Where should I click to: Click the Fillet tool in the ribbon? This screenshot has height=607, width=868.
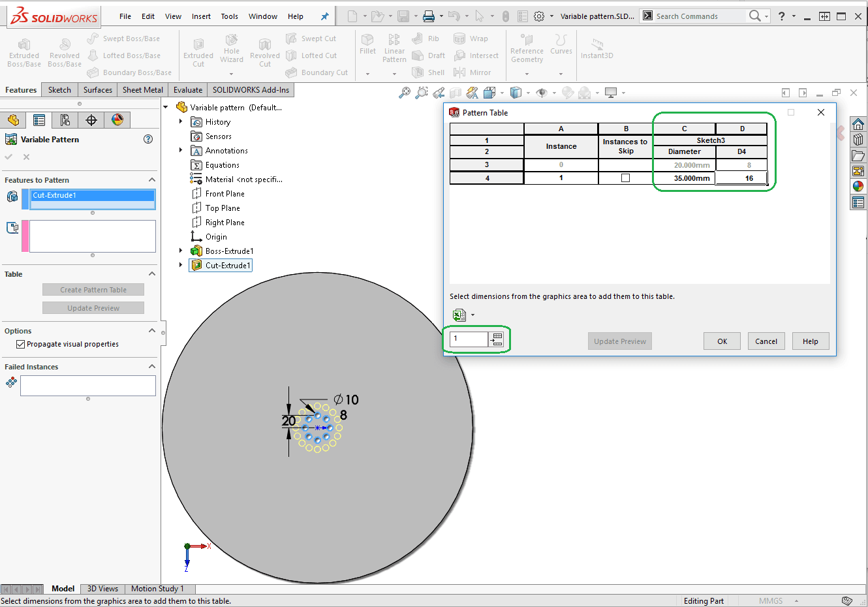367,44
